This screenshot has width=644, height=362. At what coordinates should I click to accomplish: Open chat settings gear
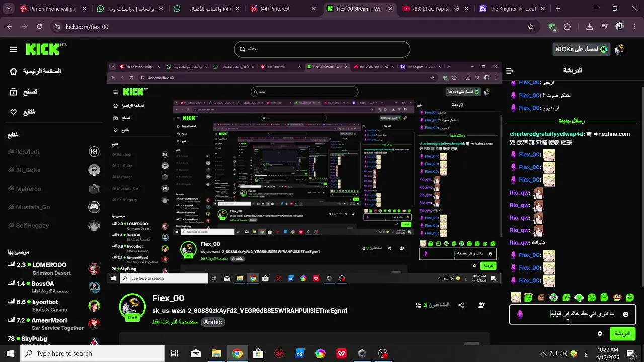tap(600, 334)
